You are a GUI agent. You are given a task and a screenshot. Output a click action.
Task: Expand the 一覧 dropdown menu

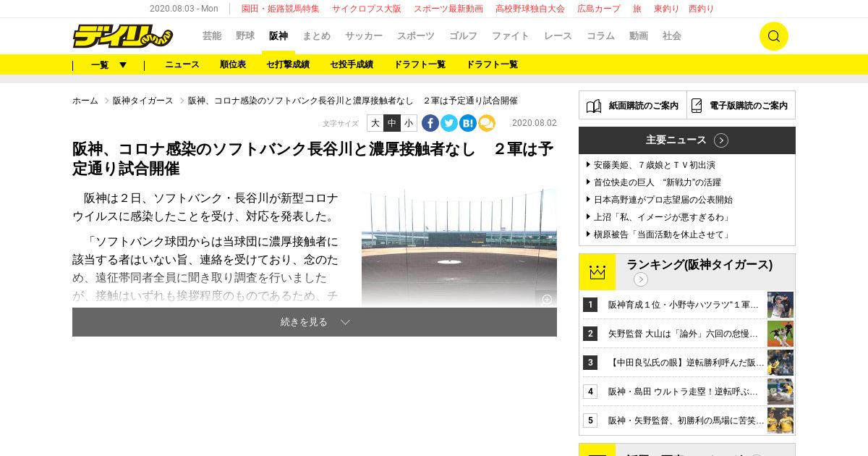pyautogui.click(x=109, y=64)
